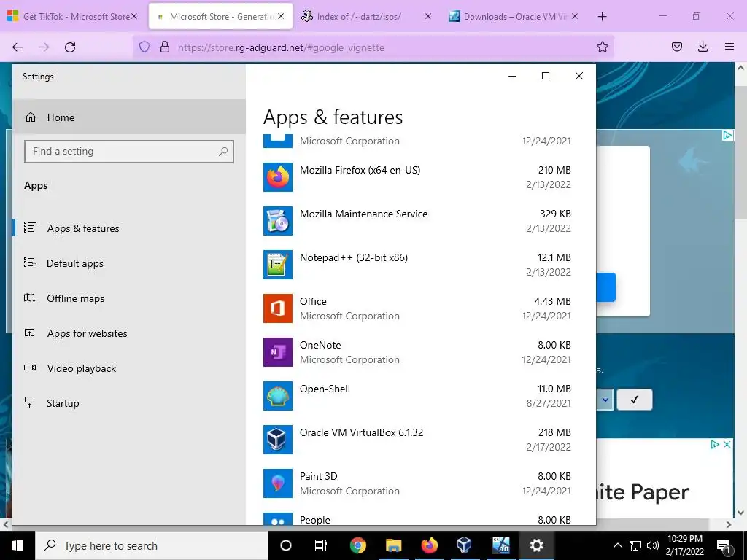
Task: Click the taskbar search box
Action: (152, 545)
